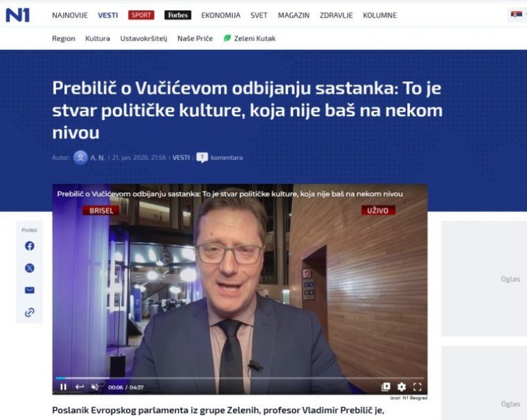Seek on the video progress bar
Screen dimensions: 527x420
tap(240, 378)
